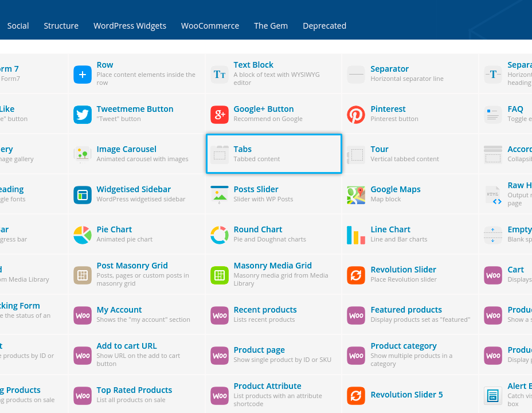This screenshot has height=413, width=532.
Task: Select the Pie Chart icon
Action: click(x=83, y=235)
